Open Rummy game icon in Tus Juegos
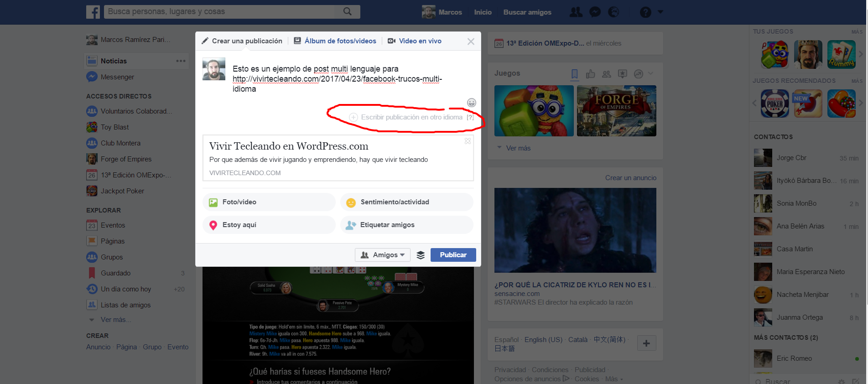 pyautogui.click(x=842, y=54)
